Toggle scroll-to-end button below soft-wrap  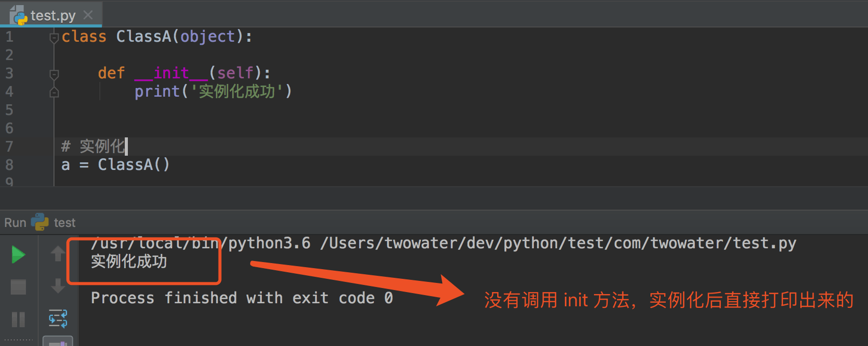[x=58, y=342]
